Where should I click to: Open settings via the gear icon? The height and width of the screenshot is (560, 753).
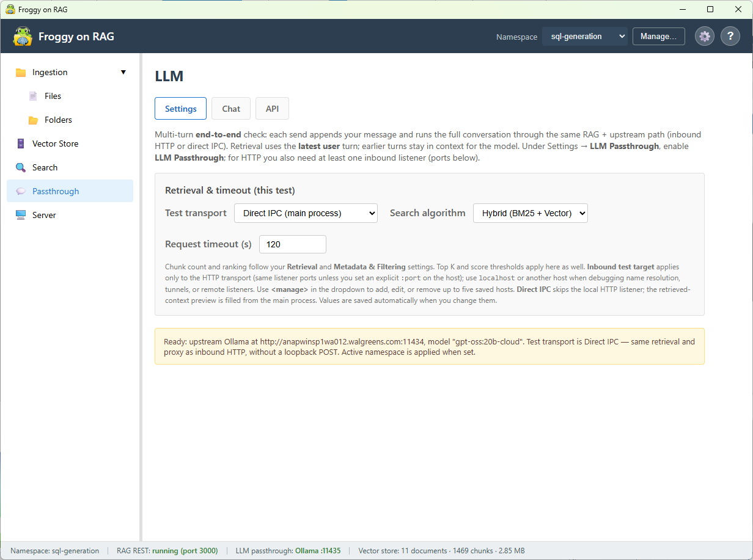pos(705,36)
